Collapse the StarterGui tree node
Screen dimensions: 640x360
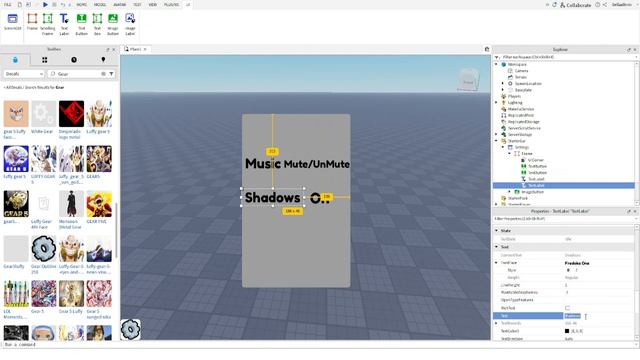pyautogui.click(x=496, y=141)
